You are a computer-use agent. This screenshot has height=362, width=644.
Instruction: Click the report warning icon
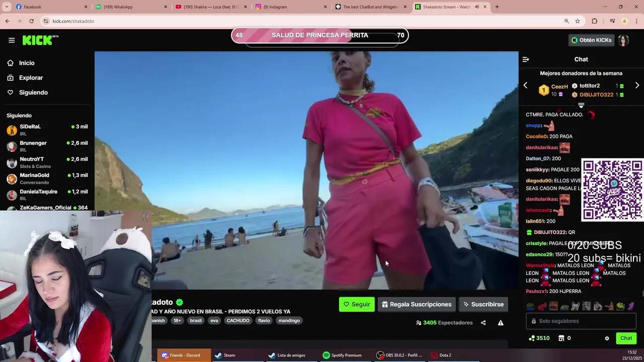tap(501, 323)
